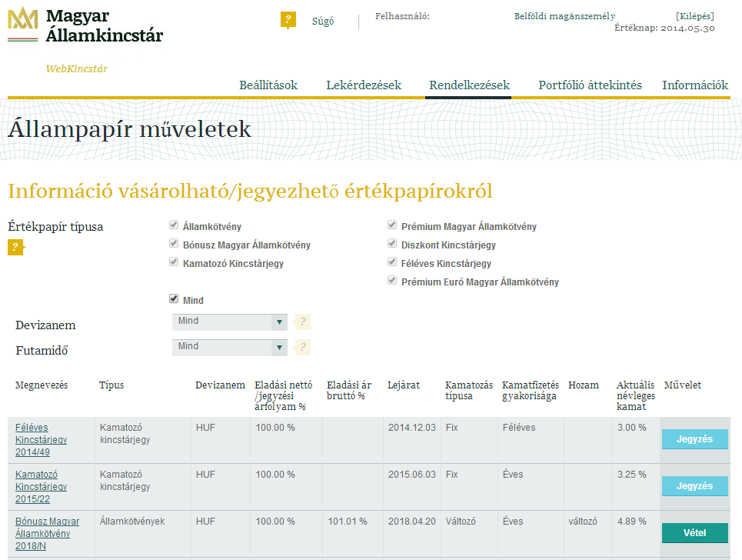Click help icon under Értékpapír típusa
742x560 pixels.
(15, 247)
